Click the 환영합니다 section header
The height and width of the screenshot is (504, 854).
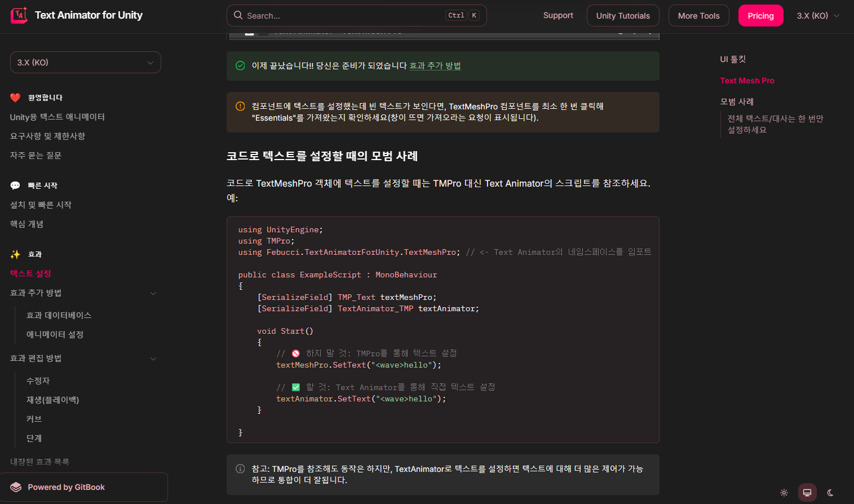coord(45,98)
